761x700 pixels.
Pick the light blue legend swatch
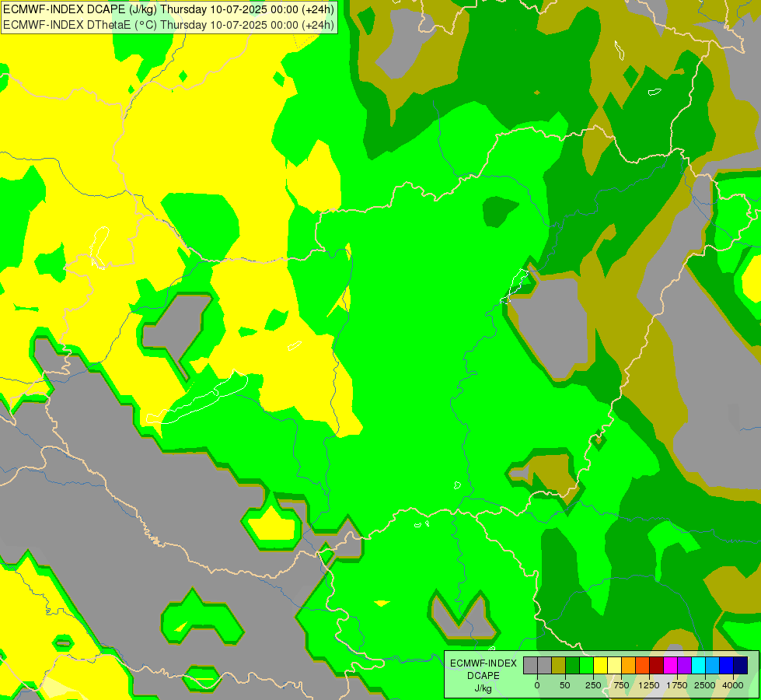(x=713, y=666)
